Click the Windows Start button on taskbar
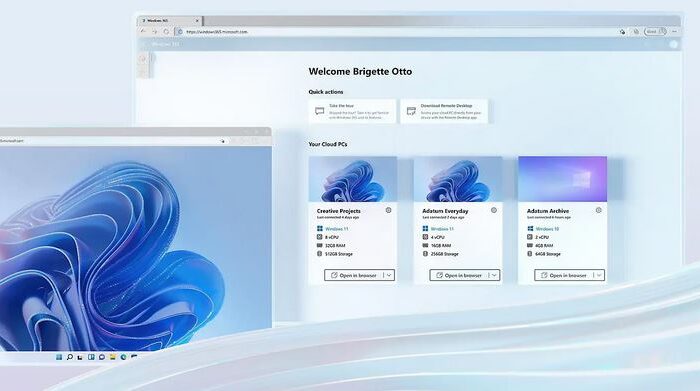The image size is (700, 391). tap(59, 357)
